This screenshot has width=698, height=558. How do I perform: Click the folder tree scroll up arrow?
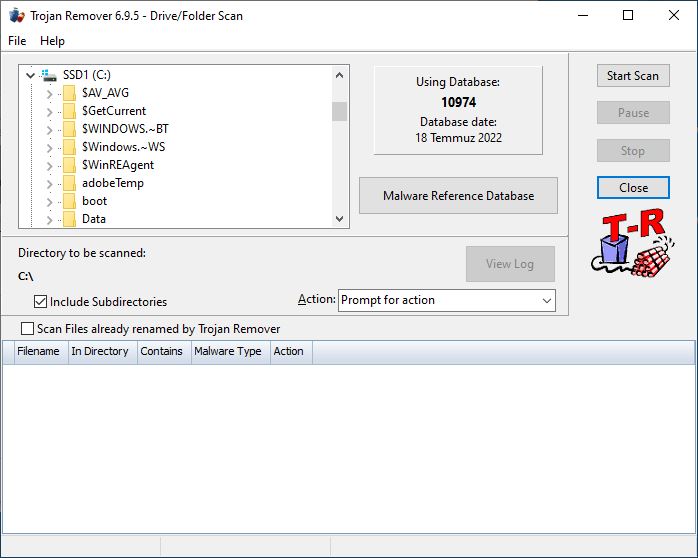tap(339, 75)
